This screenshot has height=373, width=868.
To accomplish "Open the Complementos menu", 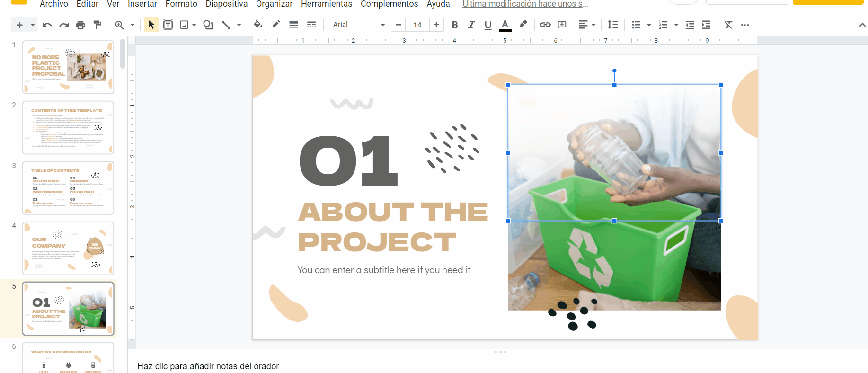I will (390, 4).
